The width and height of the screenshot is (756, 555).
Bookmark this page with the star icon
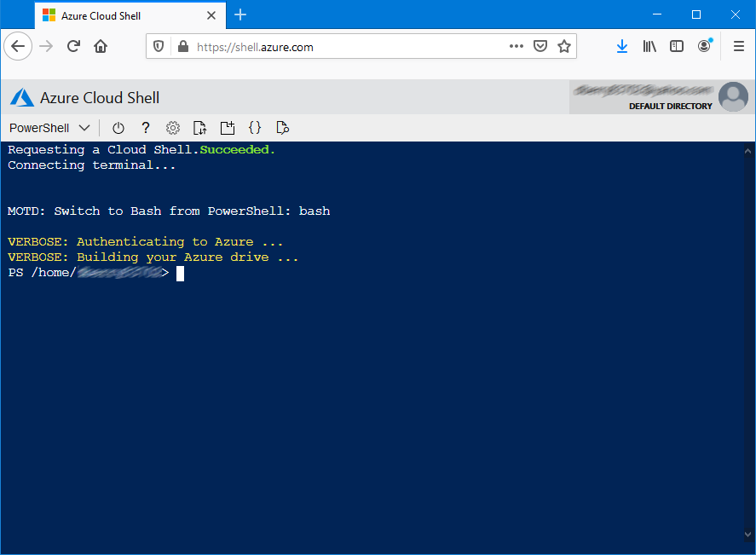pos(564,46)
